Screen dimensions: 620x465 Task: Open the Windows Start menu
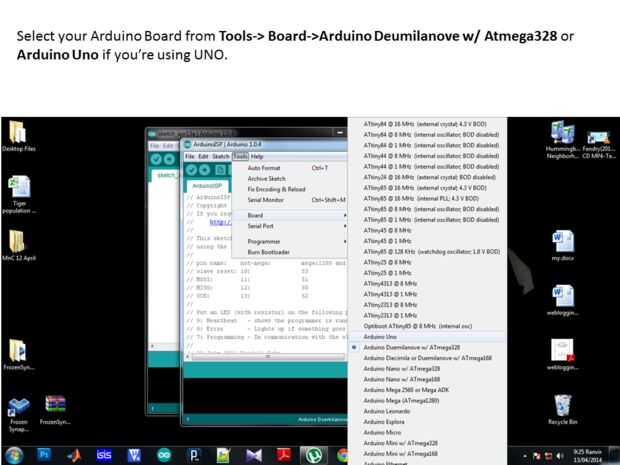coord(14,456)
